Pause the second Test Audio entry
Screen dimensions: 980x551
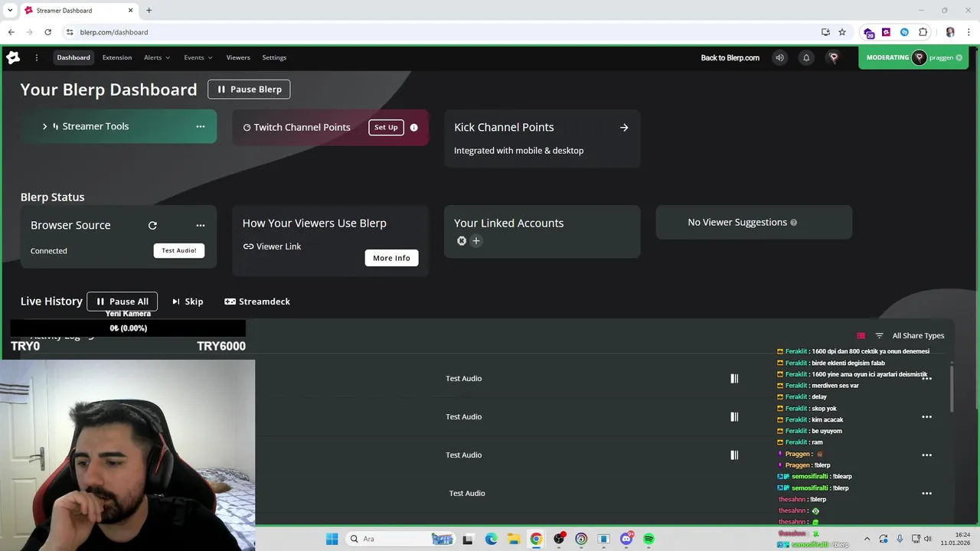coord(734,416)
